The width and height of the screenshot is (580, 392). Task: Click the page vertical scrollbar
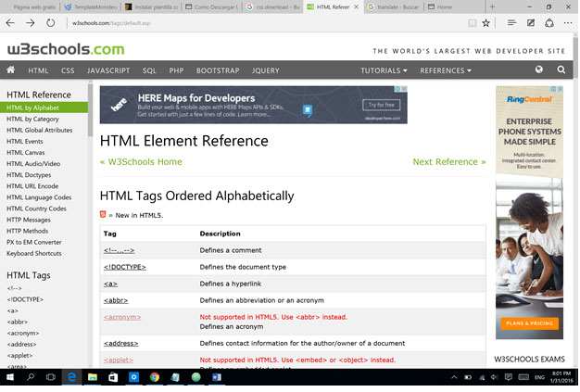coord(575,57)
